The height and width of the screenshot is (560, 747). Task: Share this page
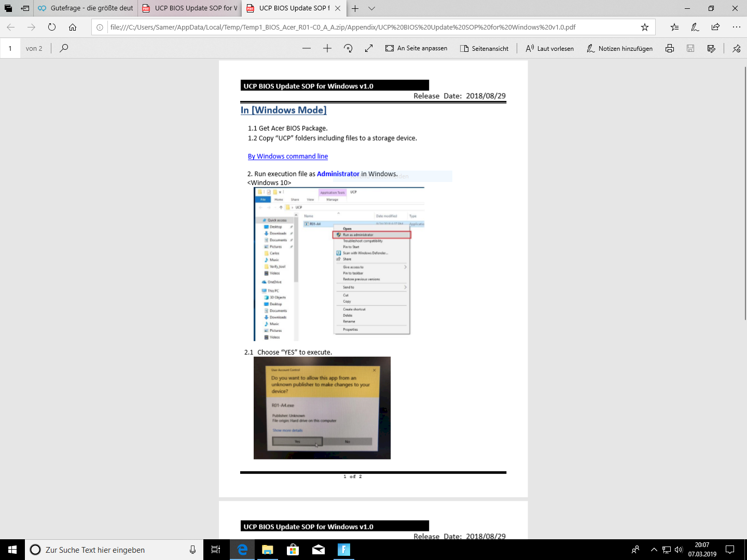(x=716, y=27)
